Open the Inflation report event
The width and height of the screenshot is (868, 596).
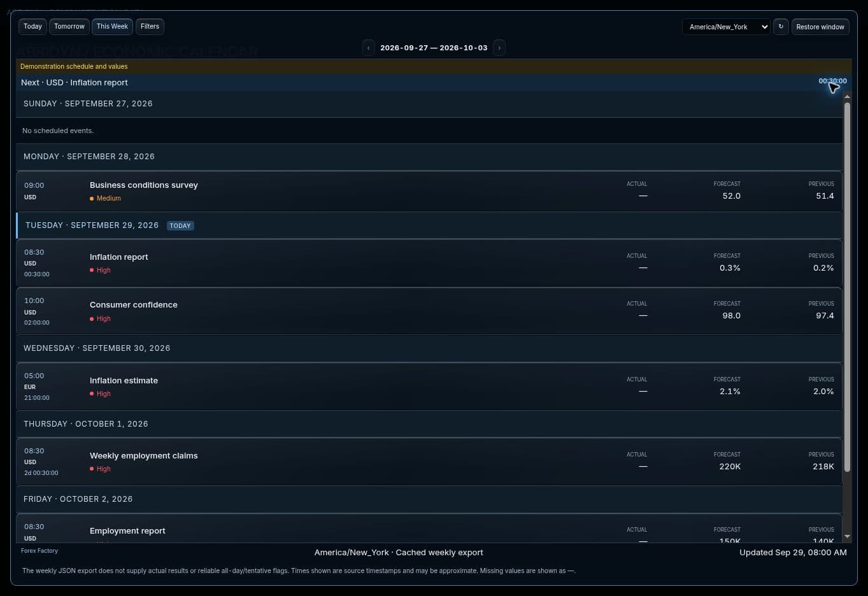pyautogui.click(x=429, y=263)
